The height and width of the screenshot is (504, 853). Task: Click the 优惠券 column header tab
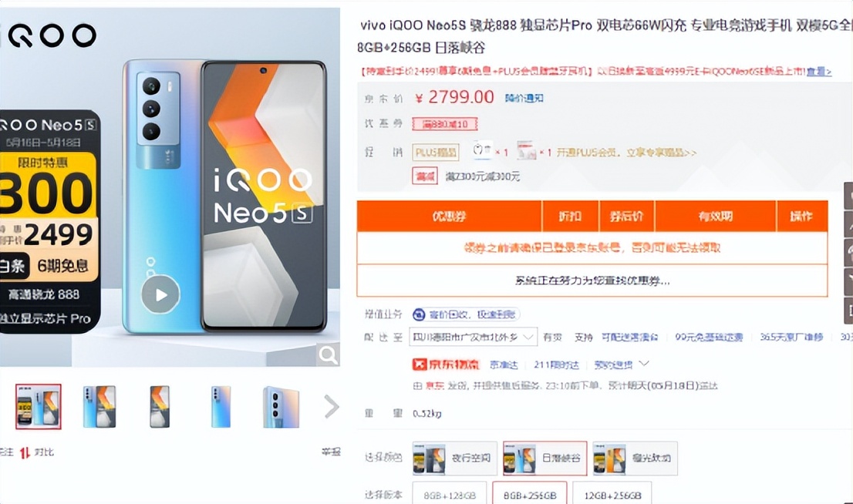[450, 216]
